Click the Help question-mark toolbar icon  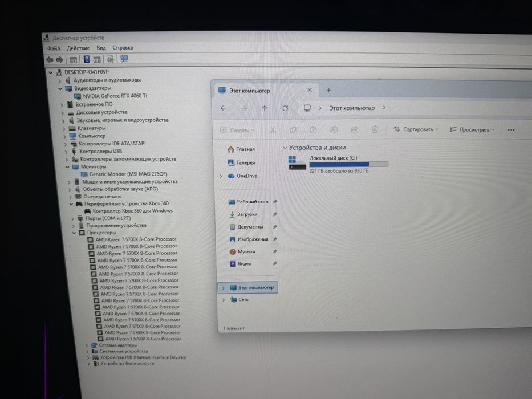tap(87, 59)
